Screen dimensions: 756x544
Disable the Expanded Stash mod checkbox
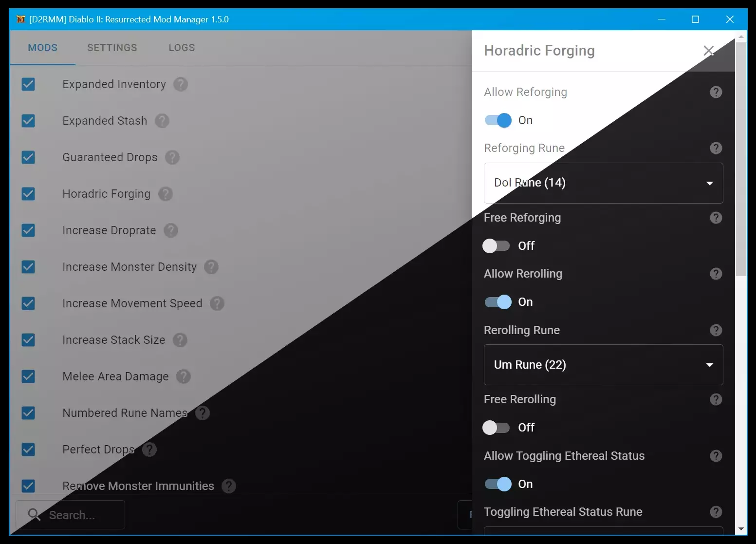click(28, 121)
